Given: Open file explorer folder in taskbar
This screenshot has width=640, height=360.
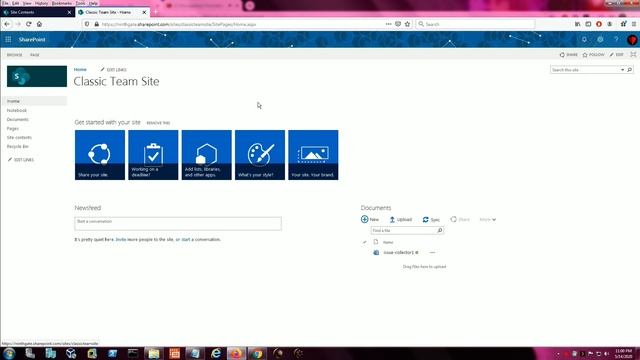Looking at the screenshot, I should point(153,353).
